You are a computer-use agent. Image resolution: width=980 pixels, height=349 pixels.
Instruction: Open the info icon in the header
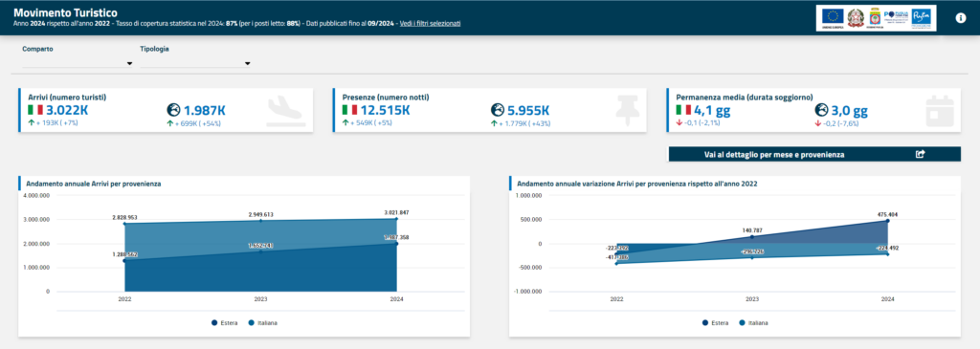pyautogui.click(x=961, y=17)
